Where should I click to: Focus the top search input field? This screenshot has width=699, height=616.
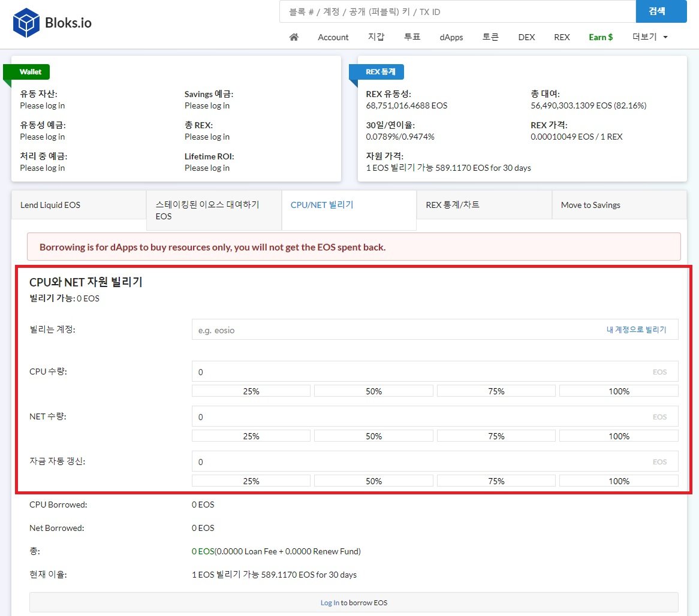click(x=457, y=12)
